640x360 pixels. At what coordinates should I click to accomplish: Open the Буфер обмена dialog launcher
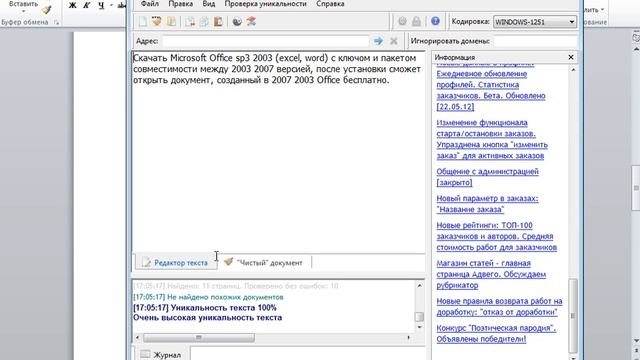56,22
